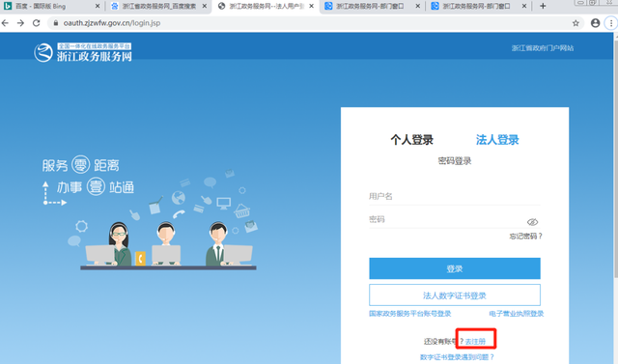Bookmark this page with the star icon
The height and width of the screenshot is (364, 618).
click(576, 23)
